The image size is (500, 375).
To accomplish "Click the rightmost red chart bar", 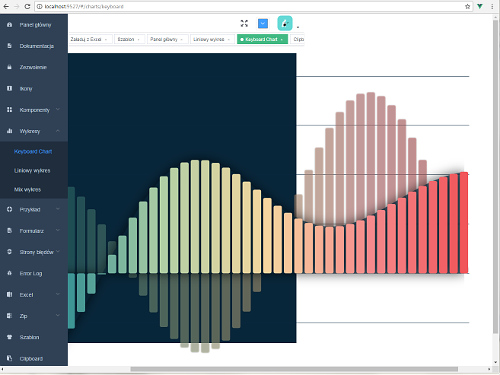I will 464,223.
